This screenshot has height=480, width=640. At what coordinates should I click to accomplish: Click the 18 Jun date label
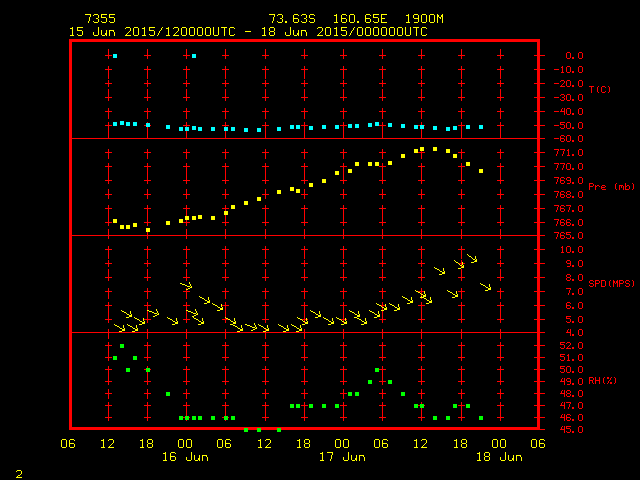(x=498, y=457)
